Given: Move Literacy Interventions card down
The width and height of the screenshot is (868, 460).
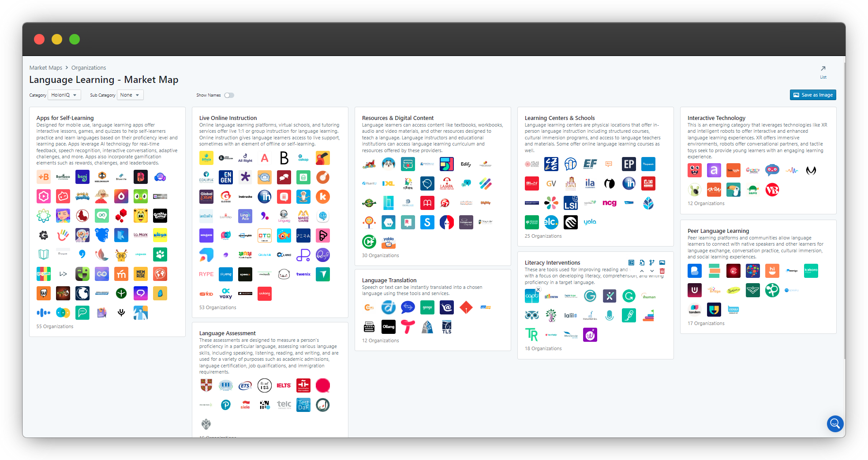Looking at the screenshot, I should click(x=652, y=271).
